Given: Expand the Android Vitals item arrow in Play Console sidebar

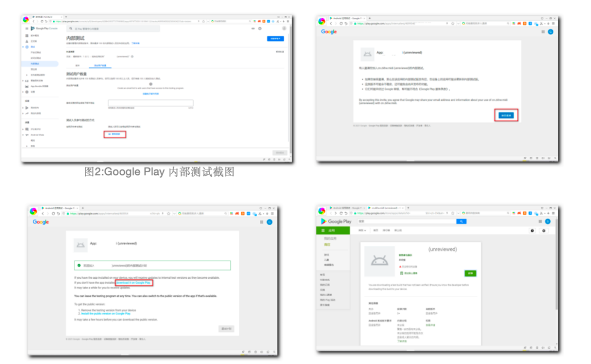Looking at the screenshot, I should click(x=24, y=135).
